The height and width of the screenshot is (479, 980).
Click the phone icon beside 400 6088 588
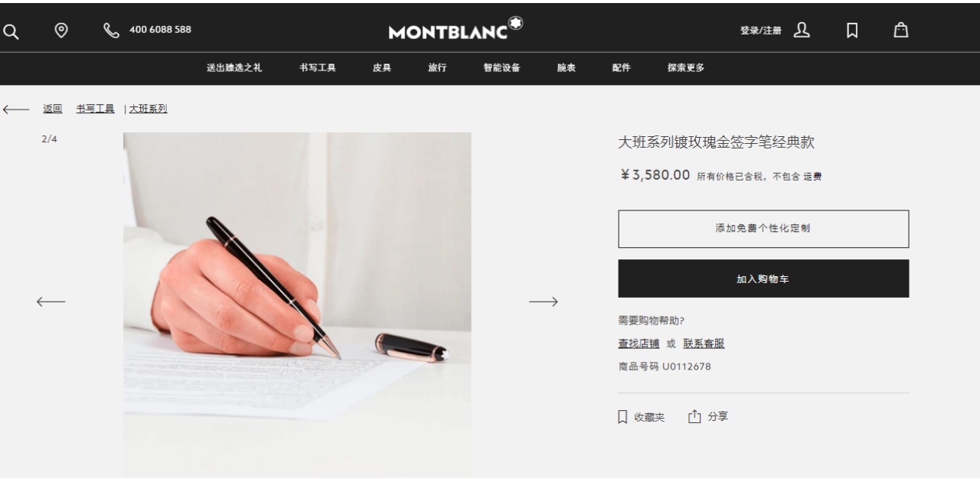(112, 30)
